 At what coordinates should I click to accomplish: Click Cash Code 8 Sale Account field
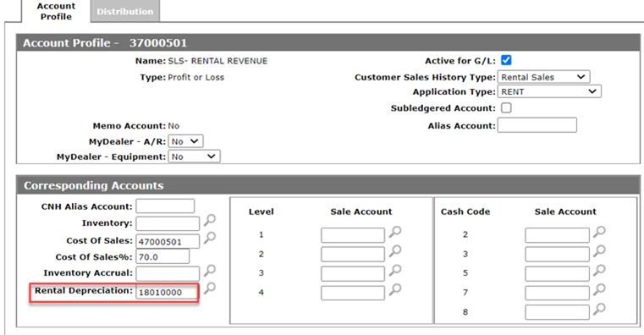[x=557, y=312]
